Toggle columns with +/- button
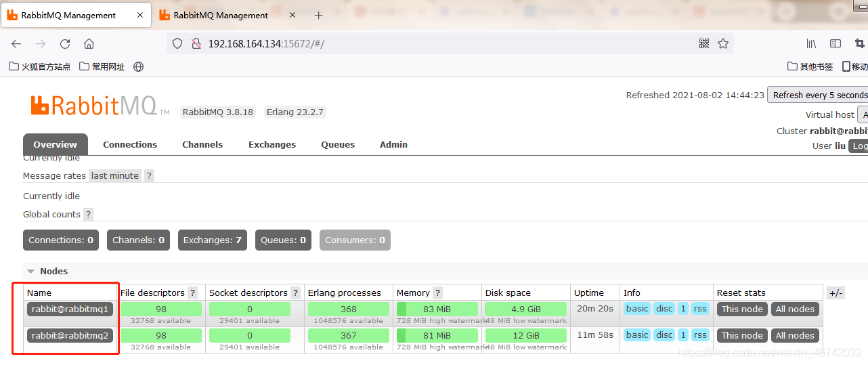 (836, 293)
